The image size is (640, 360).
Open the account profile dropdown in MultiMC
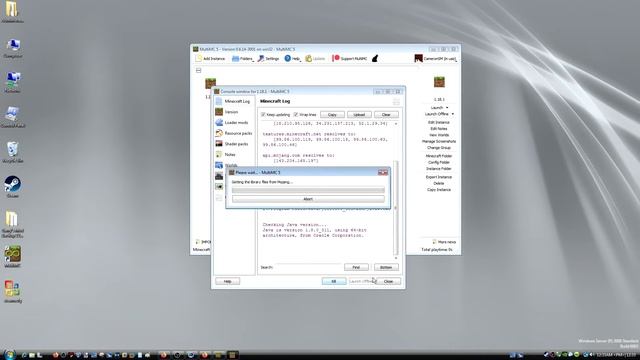pos(436,59)
